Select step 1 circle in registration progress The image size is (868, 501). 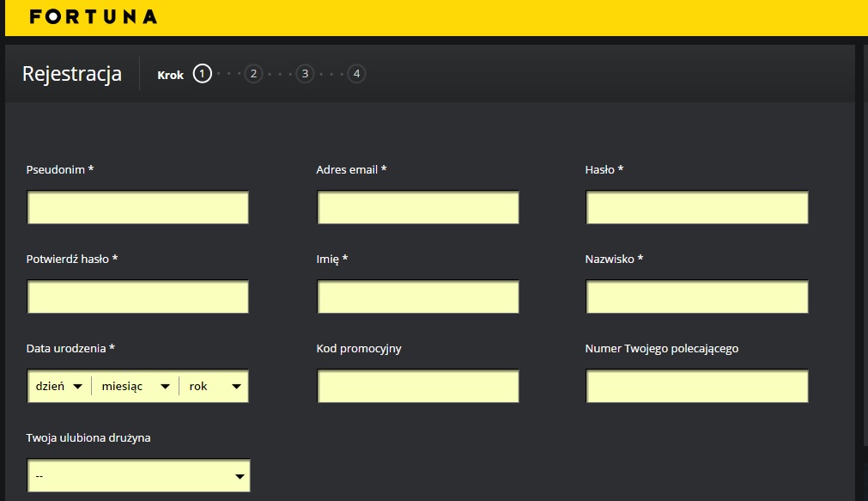(202, 74)
